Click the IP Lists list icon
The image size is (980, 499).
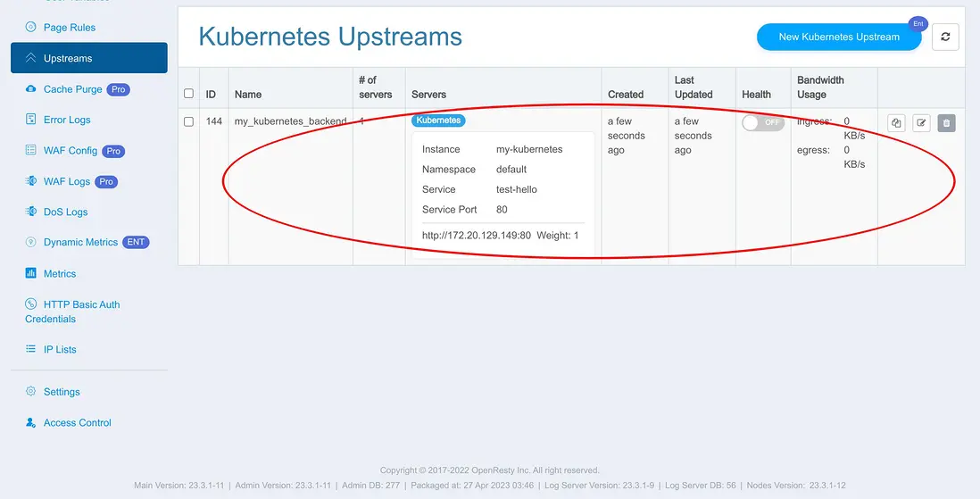[30, 349]
